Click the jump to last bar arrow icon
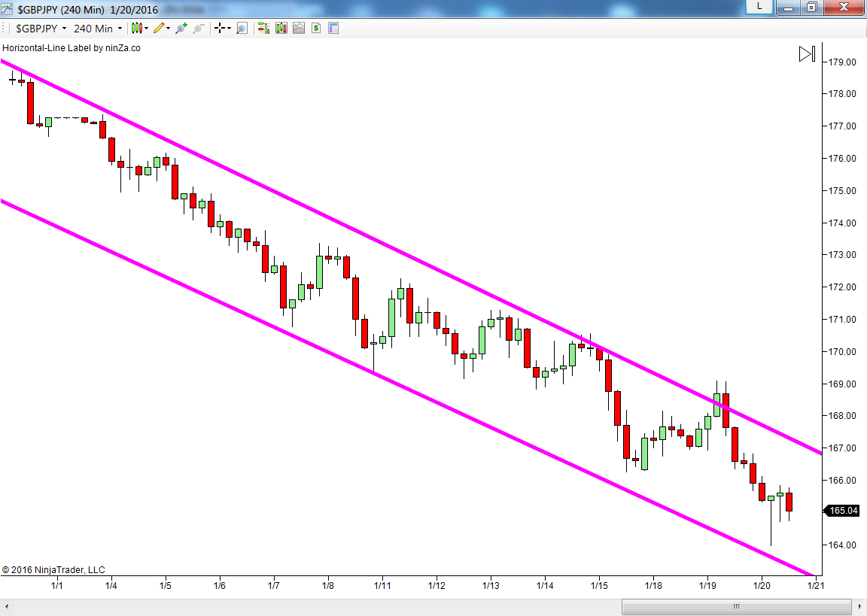This screenshot has height=616, width=867. (x=807, y=53)
